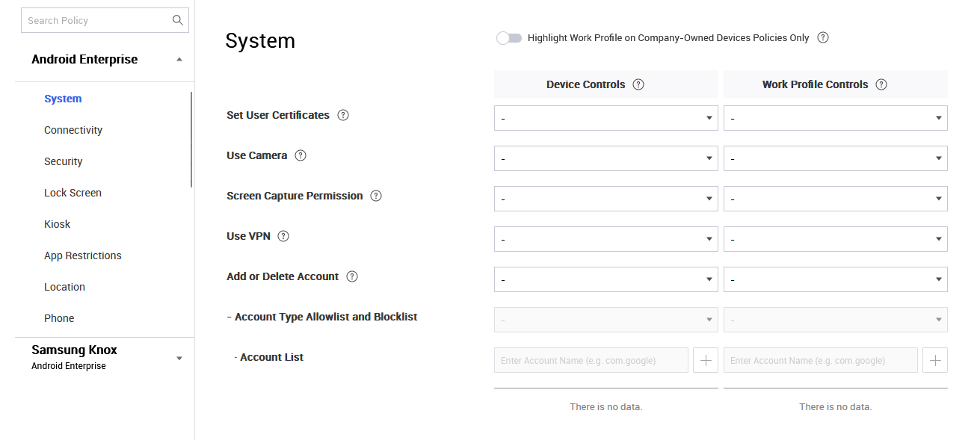
Task: Click the Enter Account Name field under Work Profile
Action: tap(820, 359)
